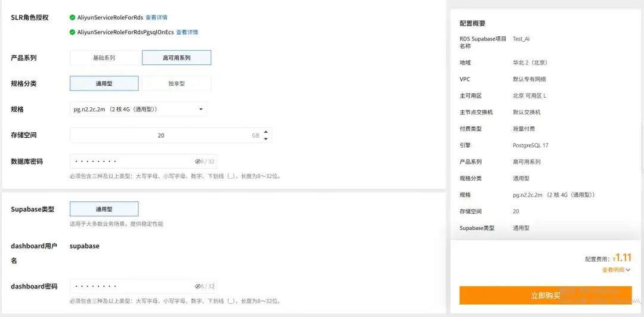Open 查看详情 for AliyunServiceRoleForRdsPgsqlOnEcs
644x317 pixels.
pyautogui.click(x=187, y=32)
